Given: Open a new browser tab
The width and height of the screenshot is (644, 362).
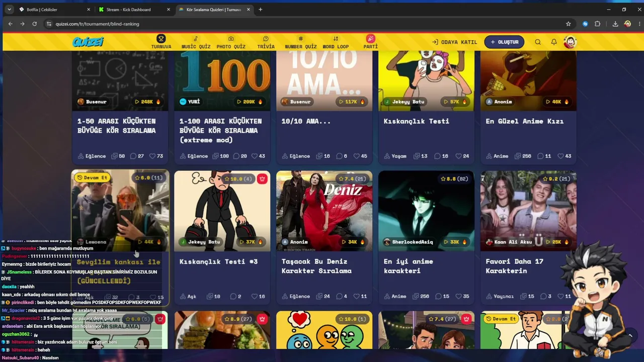Looking at the screenshot, I should (x=260, y=10).
